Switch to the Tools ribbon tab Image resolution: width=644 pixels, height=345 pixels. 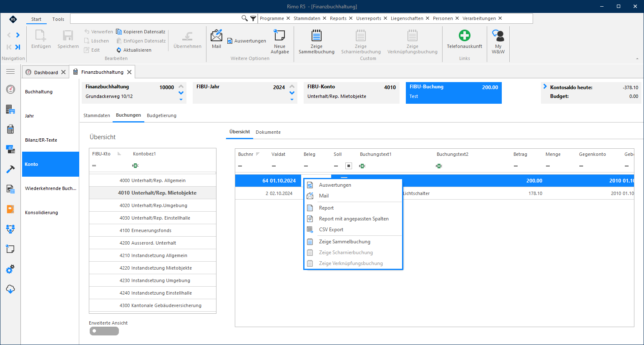click(x=58, y=19)
